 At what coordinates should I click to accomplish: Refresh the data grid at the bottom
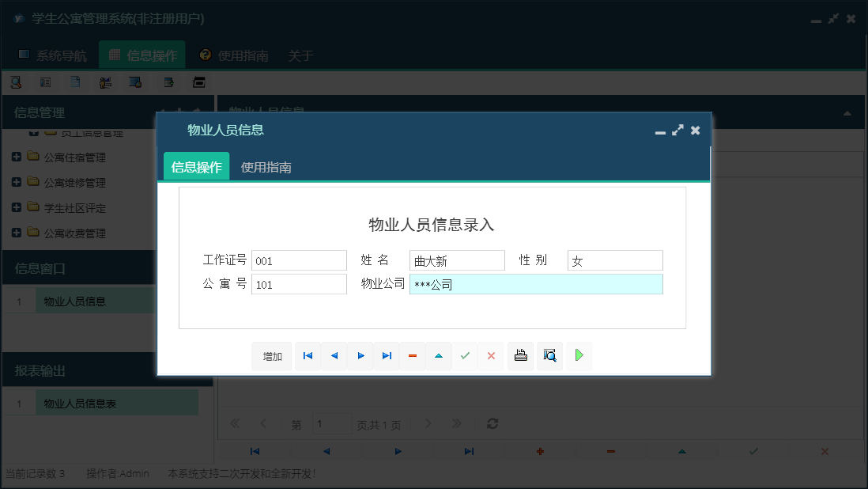coord(492,423)
